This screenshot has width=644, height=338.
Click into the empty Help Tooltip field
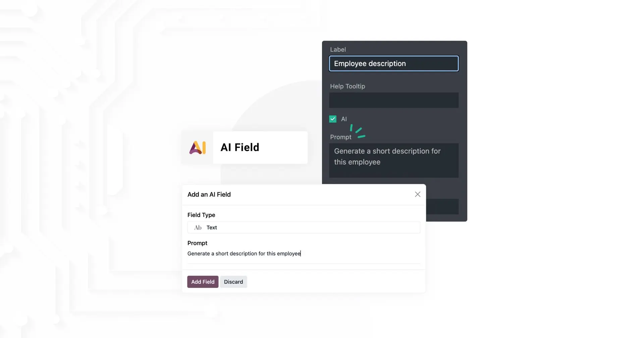394,100
